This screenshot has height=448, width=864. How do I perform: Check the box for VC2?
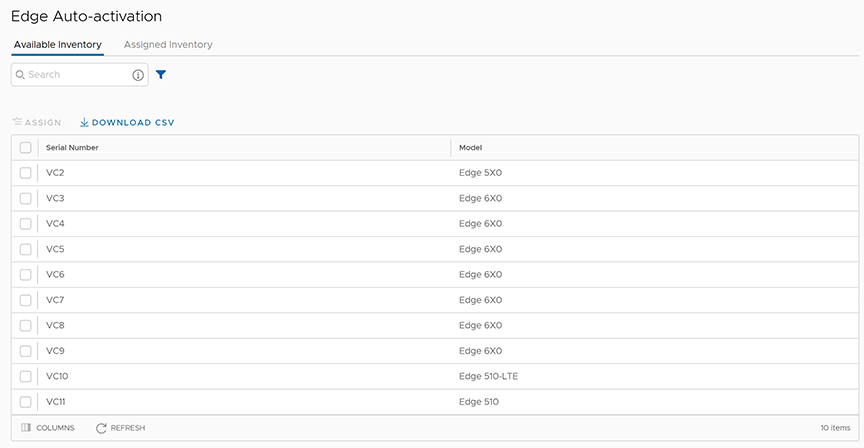(26, 173)
